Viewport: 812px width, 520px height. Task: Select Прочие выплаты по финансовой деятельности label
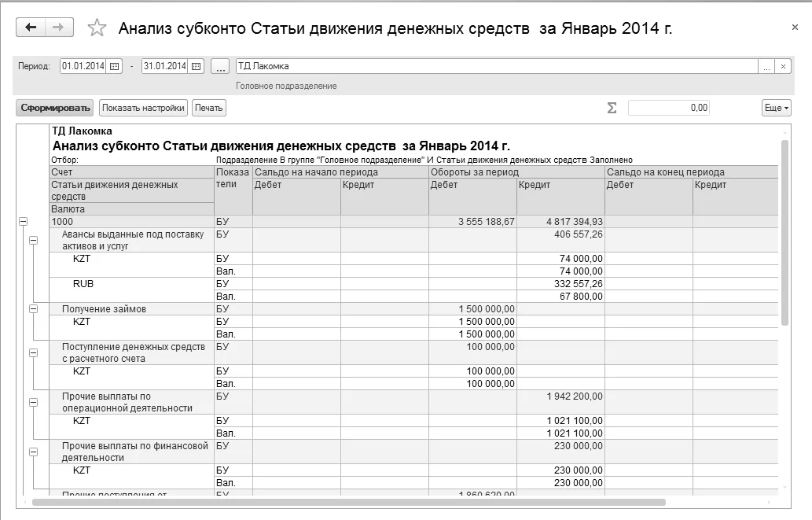pos(134,452)
